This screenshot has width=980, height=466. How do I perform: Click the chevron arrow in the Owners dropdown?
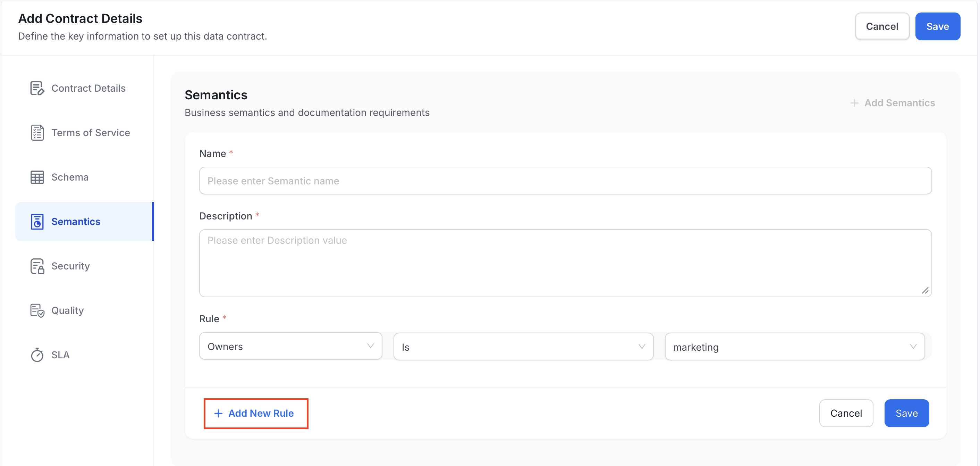pos(370,346)
